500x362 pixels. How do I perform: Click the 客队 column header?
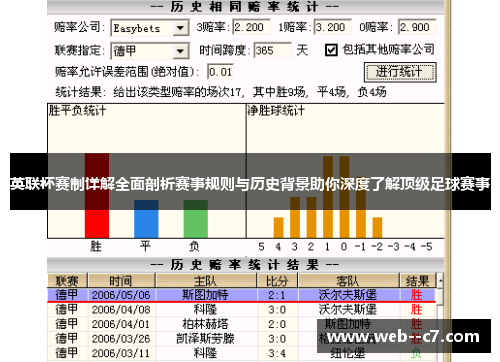click(348, 281)
